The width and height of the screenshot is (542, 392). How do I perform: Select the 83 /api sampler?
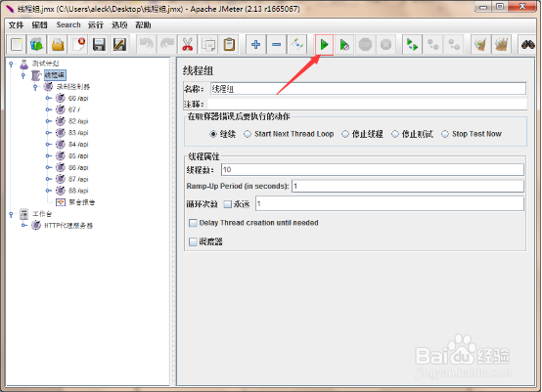pos(78,133)
